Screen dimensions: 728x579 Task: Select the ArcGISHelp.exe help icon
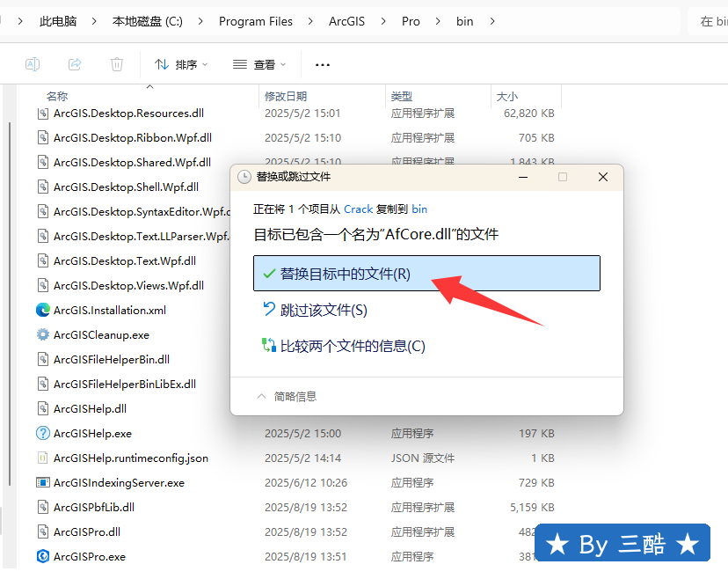[43, 433]
